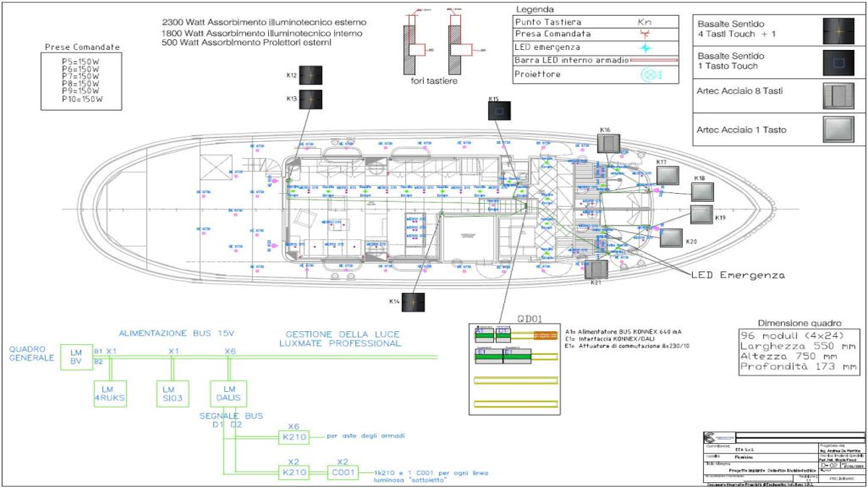
Task: Select the K210 block marked X6
Action: pos(294,437)
